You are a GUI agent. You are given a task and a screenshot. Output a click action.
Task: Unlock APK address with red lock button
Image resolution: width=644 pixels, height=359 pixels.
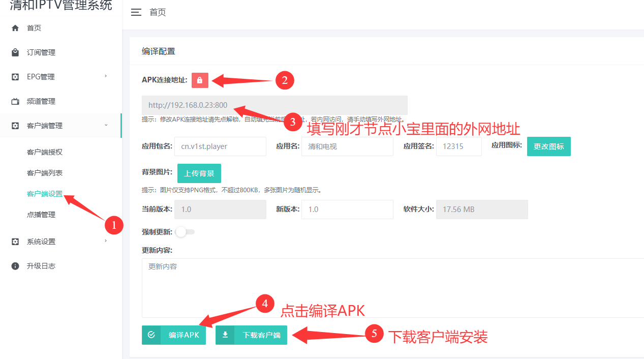tap(200, 80)
